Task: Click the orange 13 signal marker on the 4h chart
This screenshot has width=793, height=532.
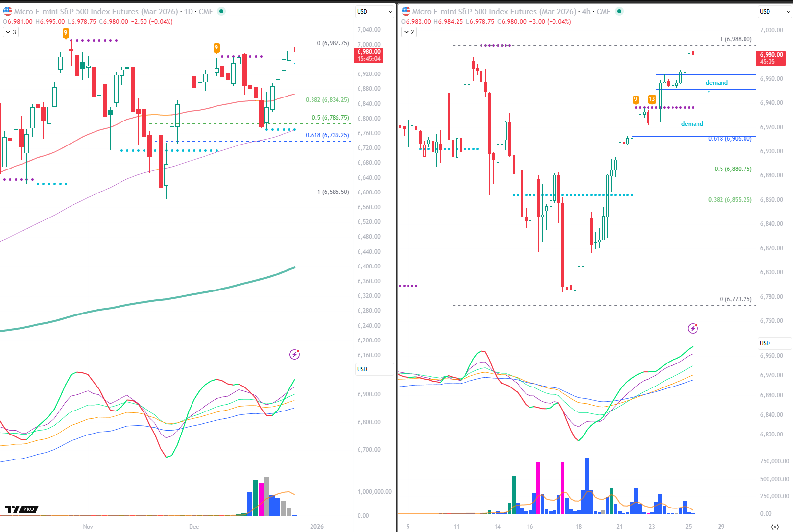Action: click(652, 99)
